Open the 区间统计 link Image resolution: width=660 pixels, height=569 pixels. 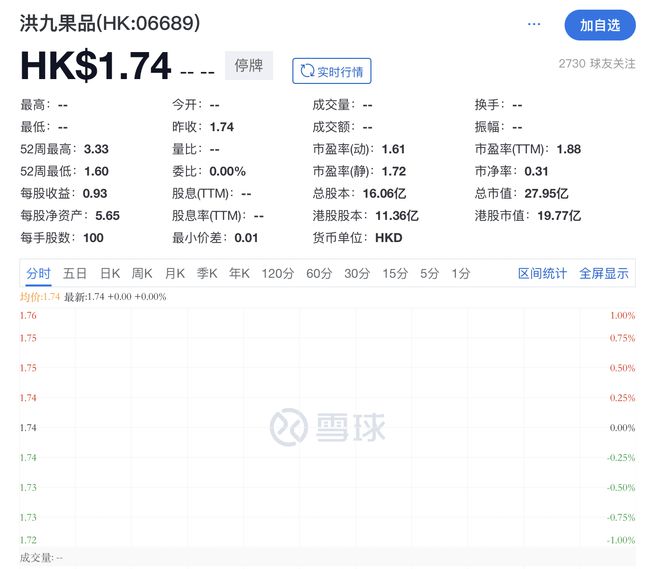pos(542,274)
